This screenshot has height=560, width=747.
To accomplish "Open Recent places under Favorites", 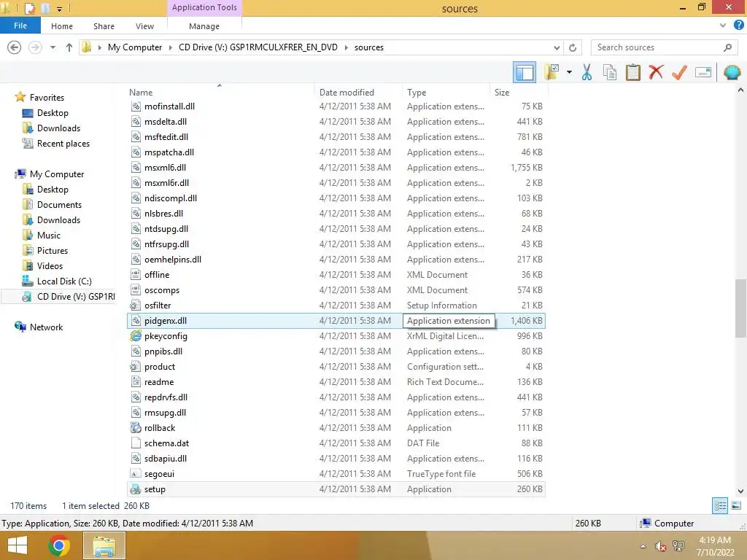I will tap(63, 144).
